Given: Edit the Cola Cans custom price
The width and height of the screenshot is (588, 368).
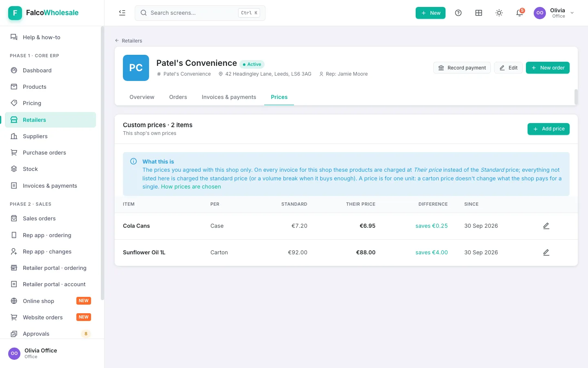Looking at the screenshot, I should click(x=546, y=226).
